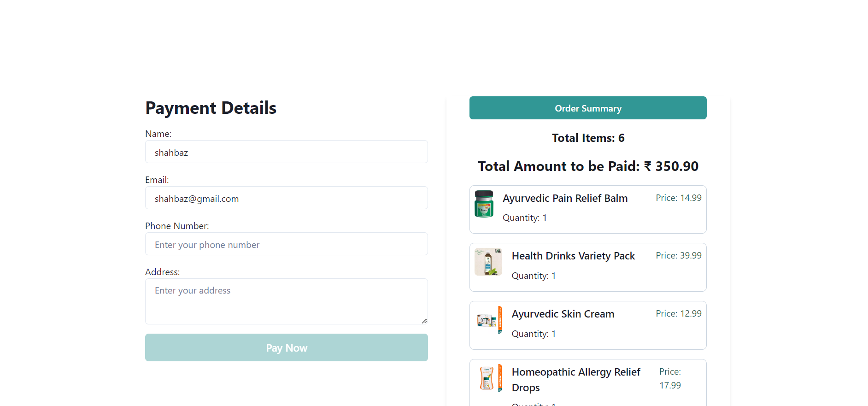This screenshot has width=868, height=406.
Task: Click the Total Amount to be Paid text
Action: click(588, 166)
